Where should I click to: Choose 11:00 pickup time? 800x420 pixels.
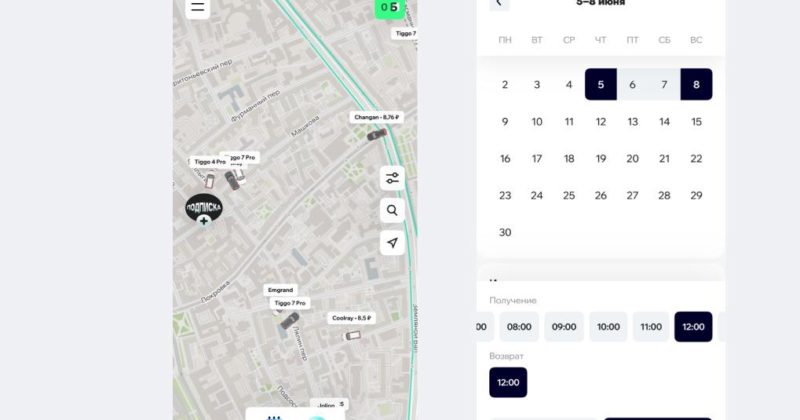click(651, 327)
